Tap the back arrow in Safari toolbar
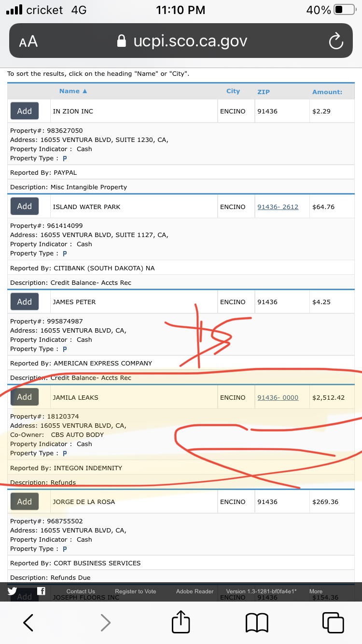The width and height of the screenshot is (362, 644). click(28, 622)
